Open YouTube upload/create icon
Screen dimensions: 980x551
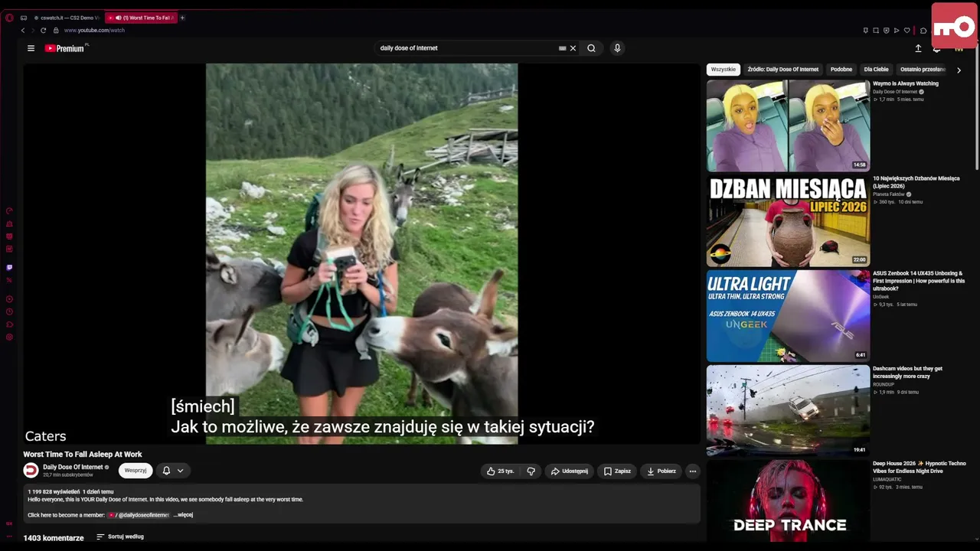(918, 48)
